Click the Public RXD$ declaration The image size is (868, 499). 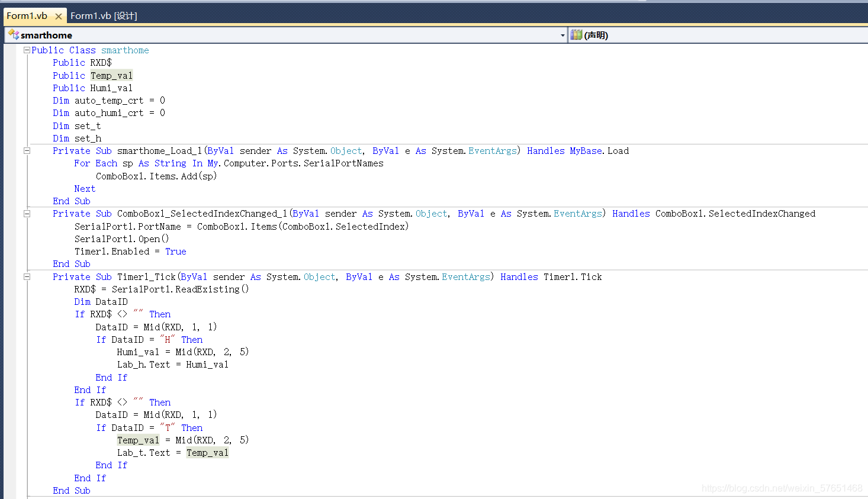[x=82, y=63]
